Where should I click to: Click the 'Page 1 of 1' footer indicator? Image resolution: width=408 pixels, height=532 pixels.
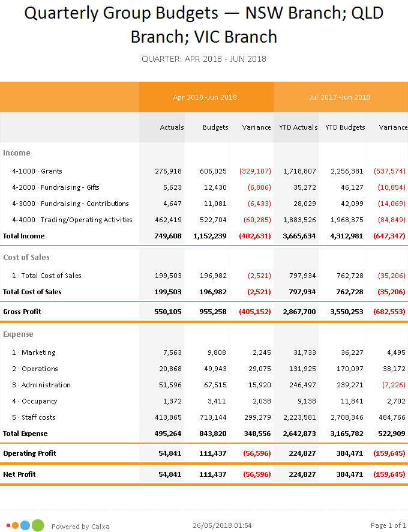(388, 526)
